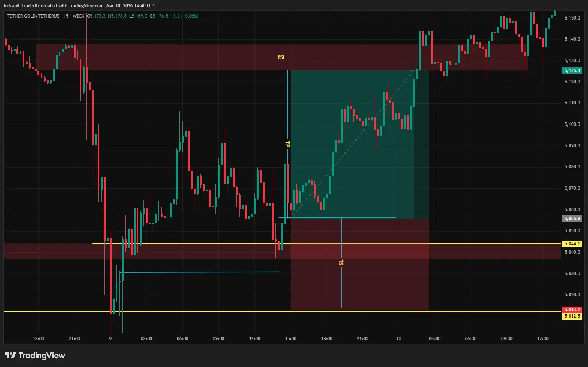Screen dimensions: 588x367
Task: Click the +3.3 (+0.06%) change value
Action: click(x=184, y=16)
